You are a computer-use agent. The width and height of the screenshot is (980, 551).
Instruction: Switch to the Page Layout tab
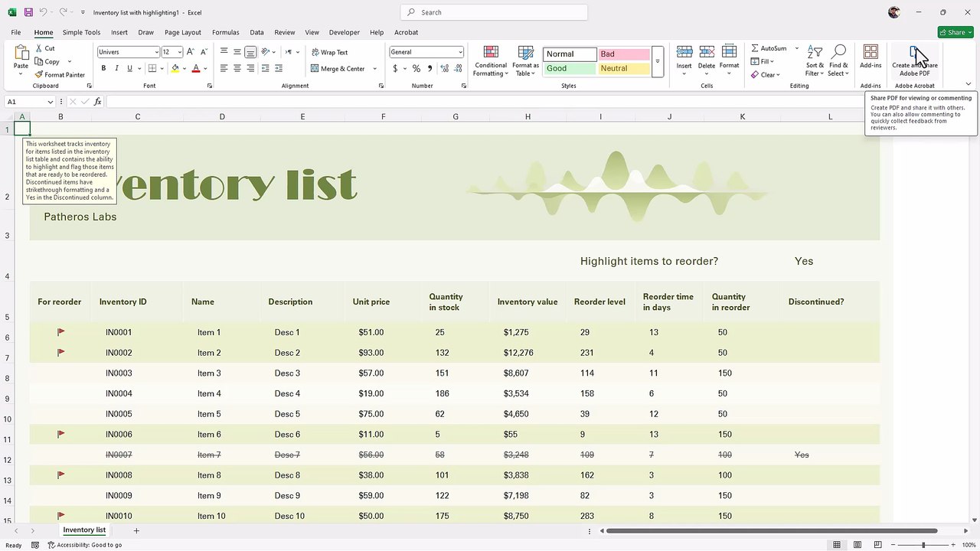(183, 32)
